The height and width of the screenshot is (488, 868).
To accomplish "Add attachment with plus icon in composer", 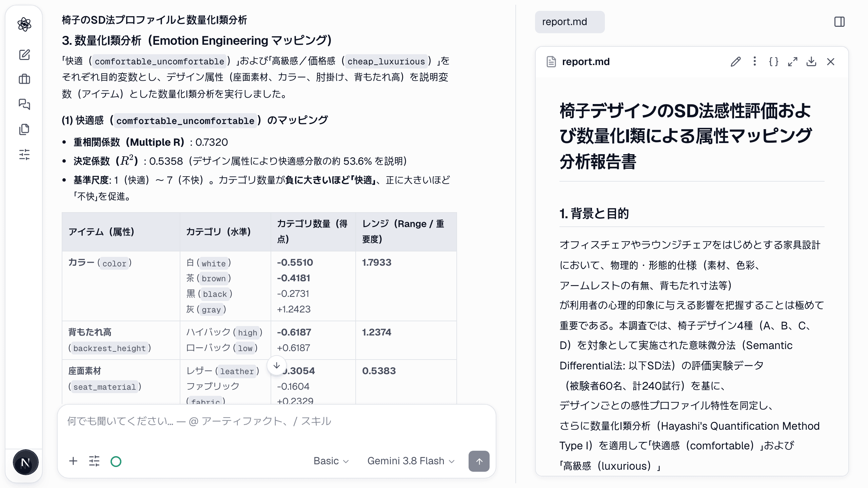I will coord(73,461).
